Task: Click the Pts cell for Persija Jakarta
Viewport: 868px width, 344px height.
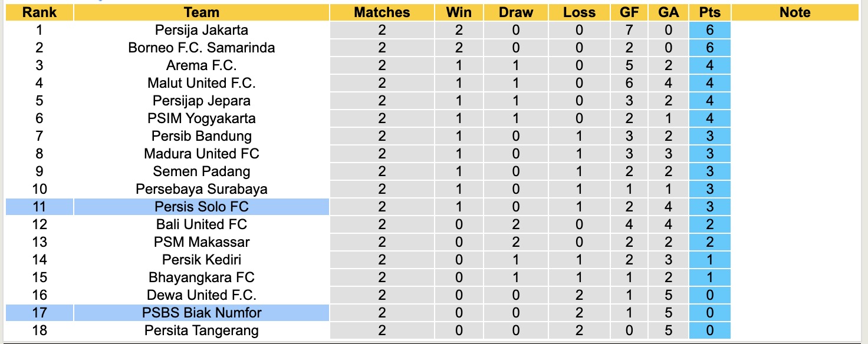Action: pos(709,30)
